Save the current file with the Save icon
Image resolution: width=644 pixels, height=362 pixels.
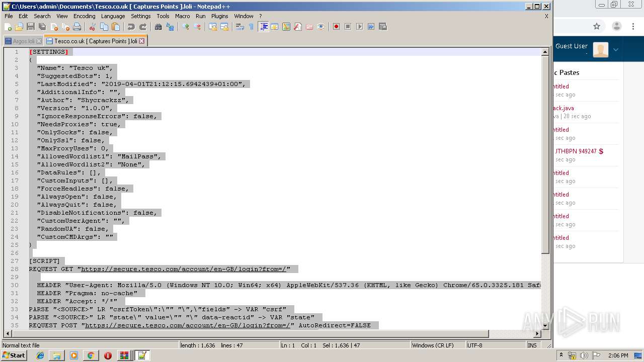pos(31,27)
